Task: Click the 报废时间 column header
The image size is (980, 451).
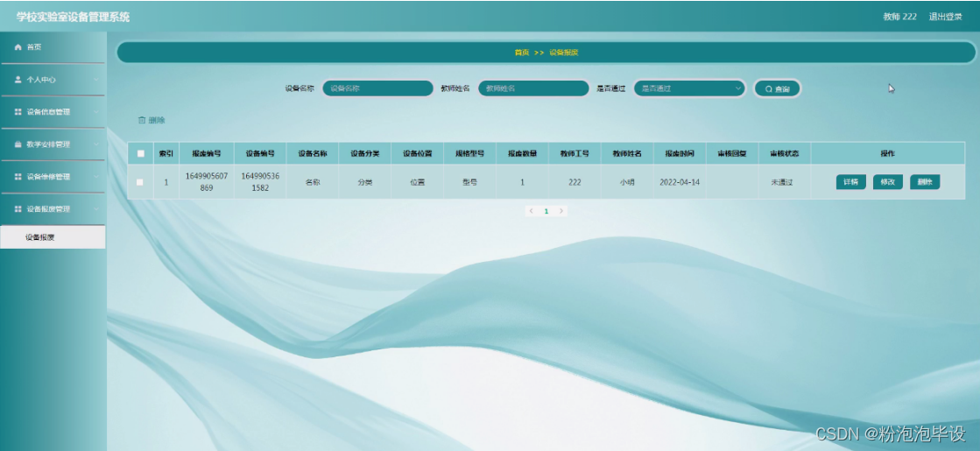Action: pyautogui.click(x=680, y=153)
